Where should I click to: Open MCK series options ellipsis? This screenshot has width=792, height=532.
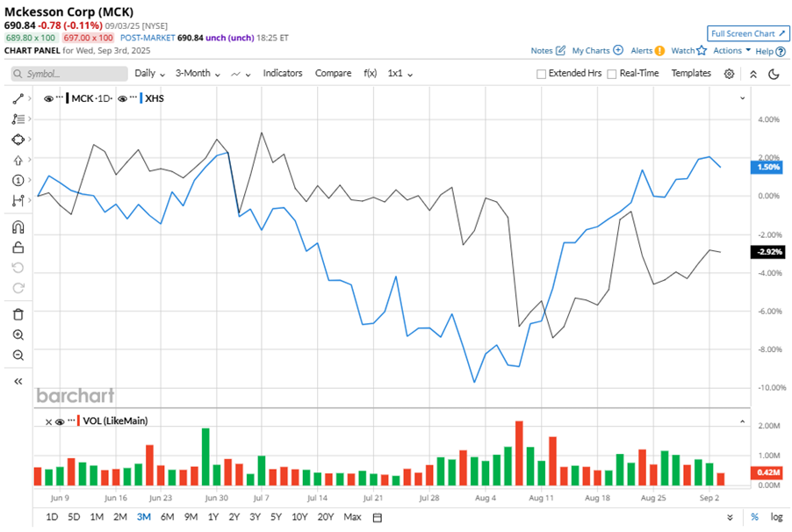point(60,97)
